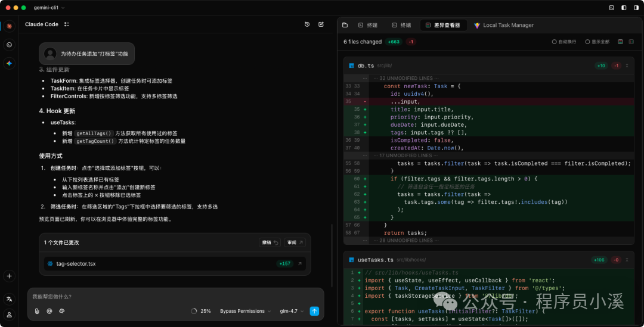Open the second sidebar agent icon below Claude

pos(9,45)
